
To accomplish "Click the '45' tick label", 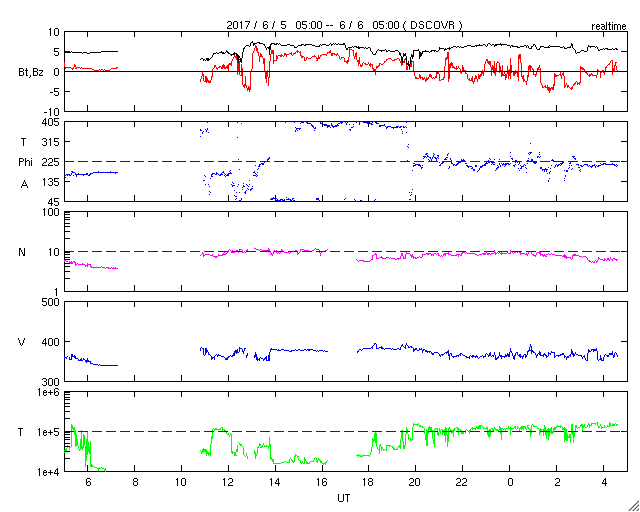I will [x=53, y=202].
